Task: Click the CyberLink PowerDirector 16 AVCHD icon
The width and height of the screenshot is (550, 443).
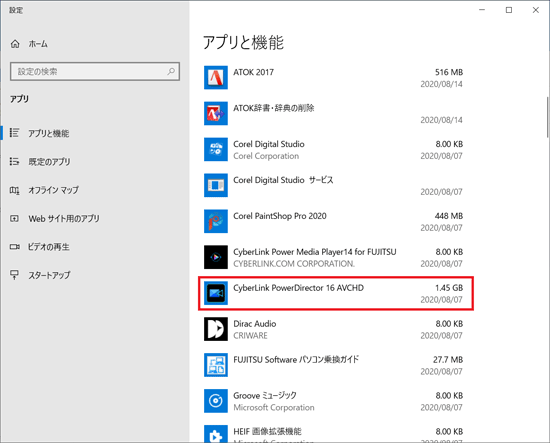Action: (x=216, y=293)
